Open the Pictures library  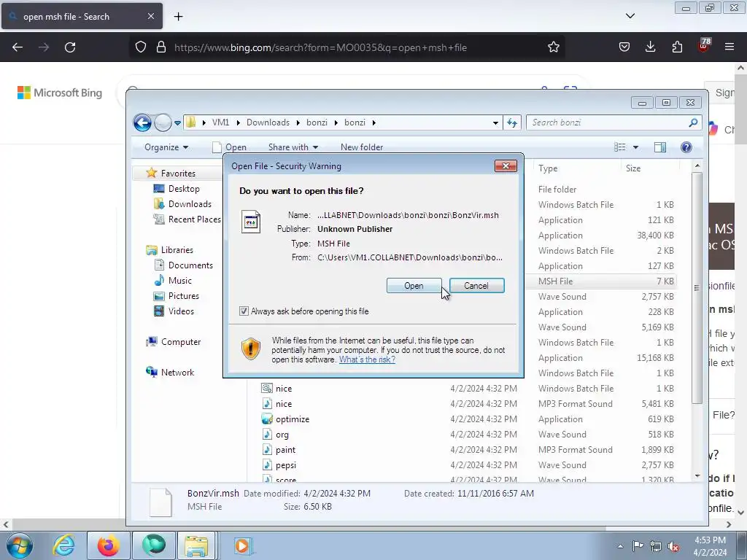pos(183,296)
